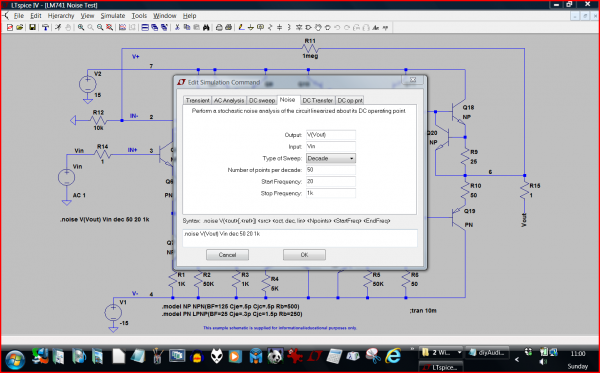The image size is (600, 373).
Task: Click the Cancel button in dialog
Action: [x=227, y=255]
